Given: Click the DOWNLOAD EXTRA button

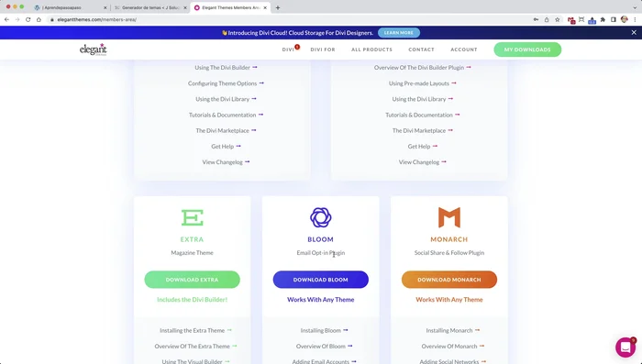Looking at the screenshot, I should click(192, 280).
